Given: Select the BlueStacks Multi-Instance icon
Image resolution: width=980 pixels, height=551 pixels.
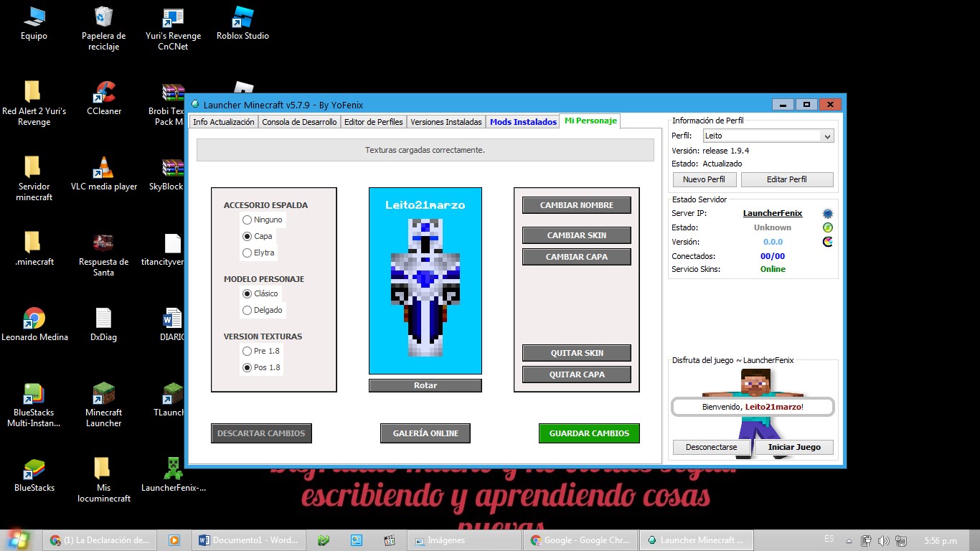Looking at the screenshot, I should [x=34, y=405].
